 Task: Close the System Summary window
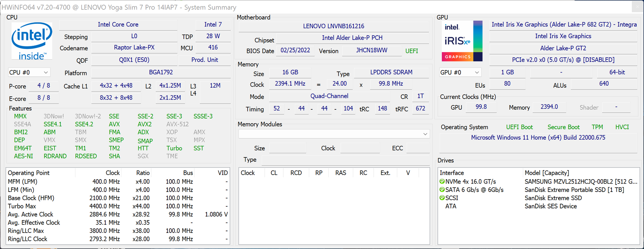pyautogui.click(x=637, y=6)
